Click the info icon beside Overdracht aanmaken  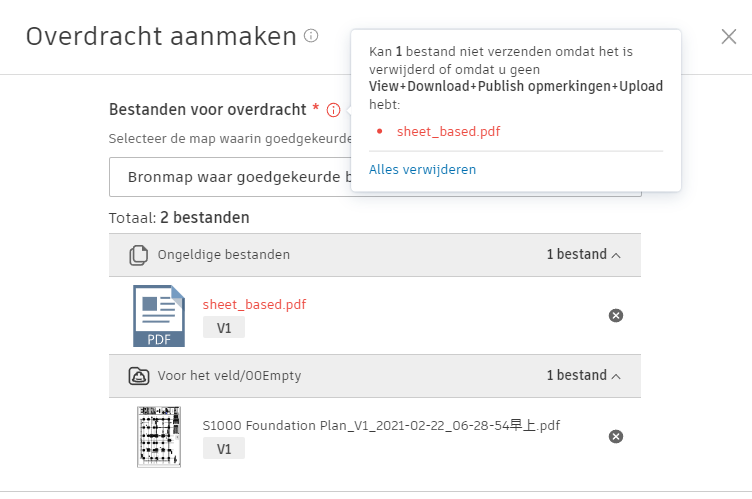click(x=311, y=36)
